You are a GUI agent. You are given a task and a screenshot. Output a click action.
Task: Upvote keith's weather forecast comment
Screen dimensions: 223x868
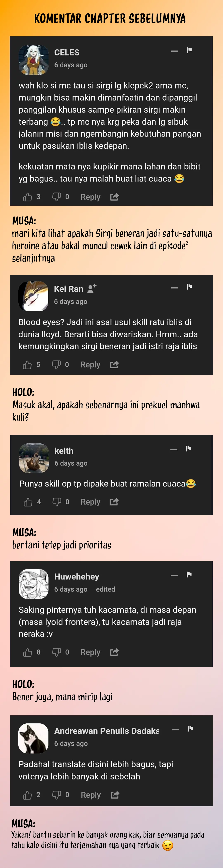(x=28, y=502)
